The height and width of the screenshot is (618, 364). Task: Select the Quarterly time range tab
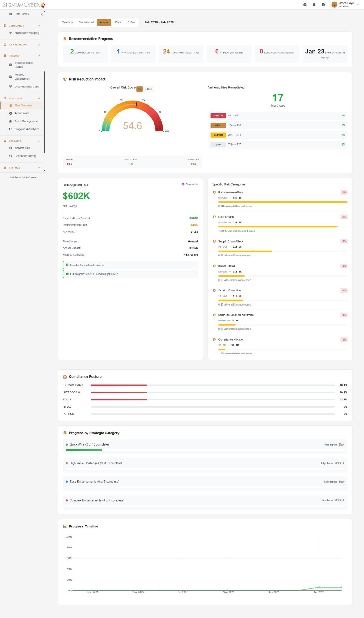click(x=67, y=22)
